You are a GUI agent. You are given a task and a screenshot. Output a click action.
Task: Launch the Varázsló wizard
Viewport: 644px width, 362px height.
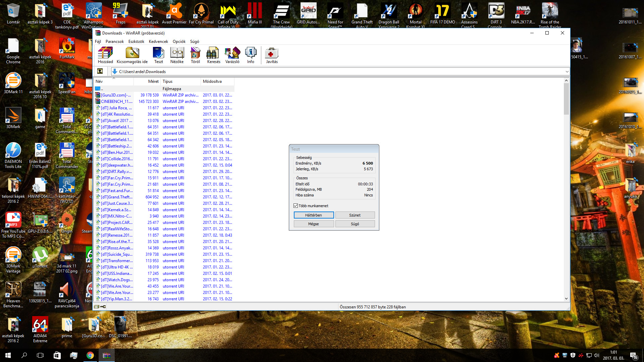(232, 55)
